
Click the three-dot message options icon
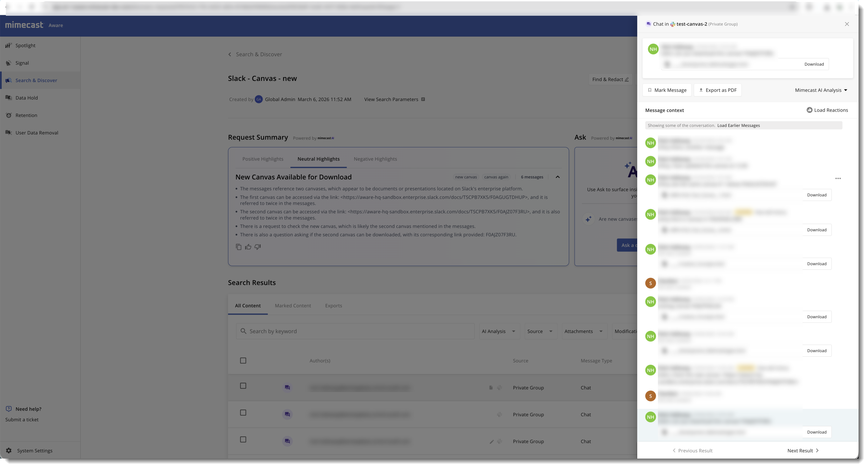click(838, 179)
